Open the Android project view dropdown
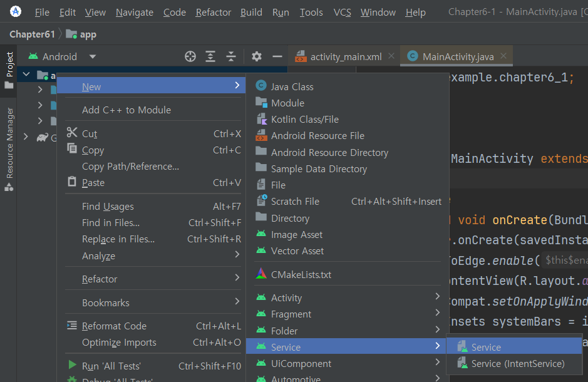Screen dimensions: 588x382 [93, 56]
